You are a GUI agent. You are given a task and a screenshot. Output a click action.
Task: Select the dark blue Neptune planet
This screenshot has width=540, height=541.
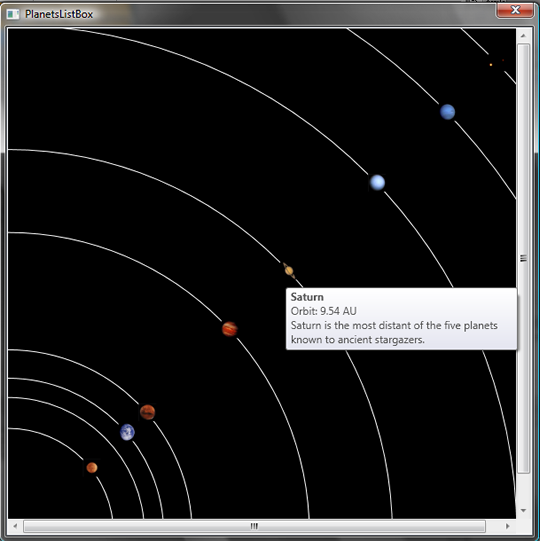pos(448,112)
